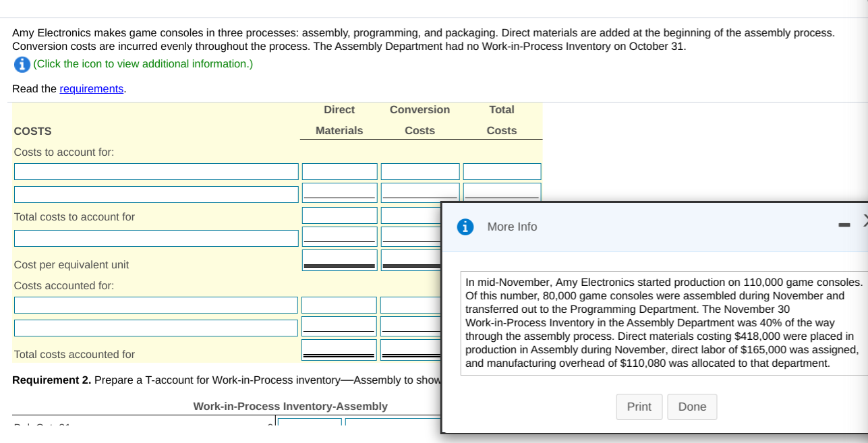Click the 'Click the icon to view additional information' text

143,64
